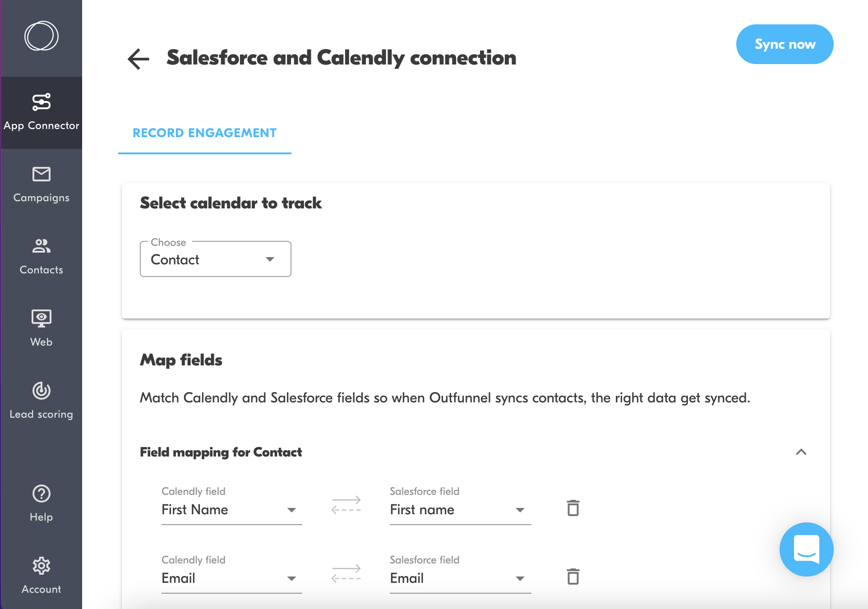868x609 pixels.
Task: Open Account settings via gear icon
Action: click(x=41, y=574)
